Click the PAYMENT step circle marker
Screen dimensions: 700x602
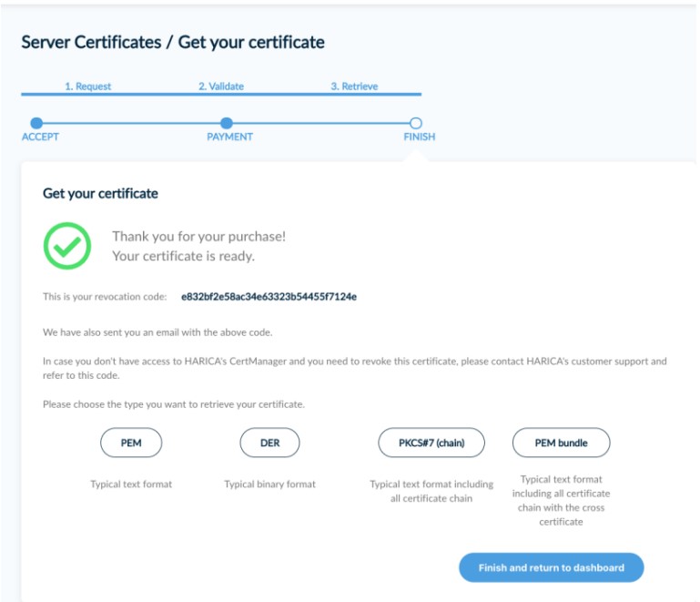[x=227, y=123]
